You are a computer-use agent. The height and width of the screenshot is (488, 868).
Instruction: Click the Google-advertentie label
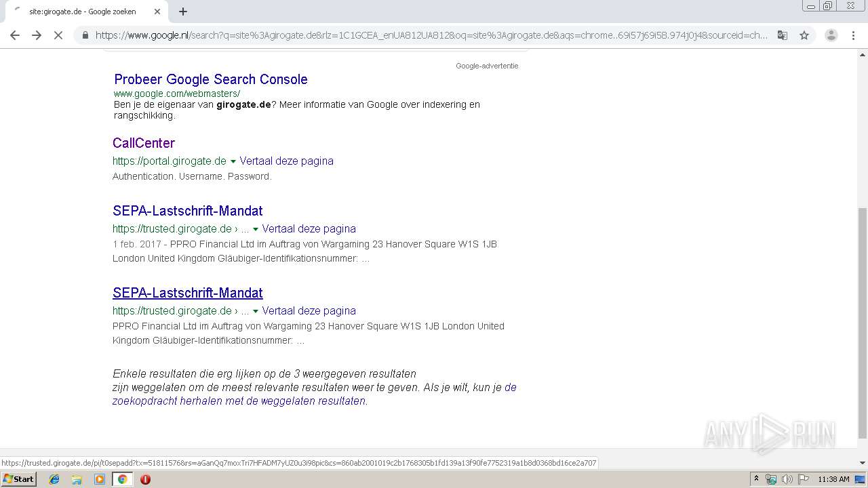487,66
